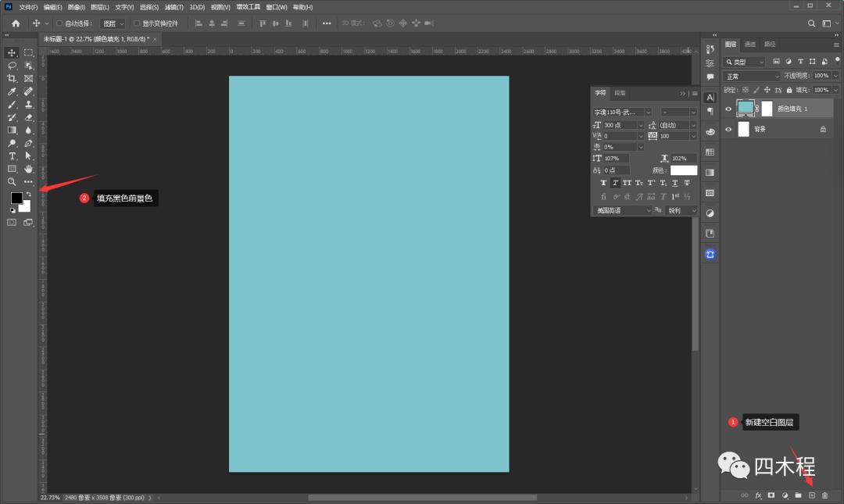
Task: Pick the Eyedropper tool
Action: click(x=12, y=91)
